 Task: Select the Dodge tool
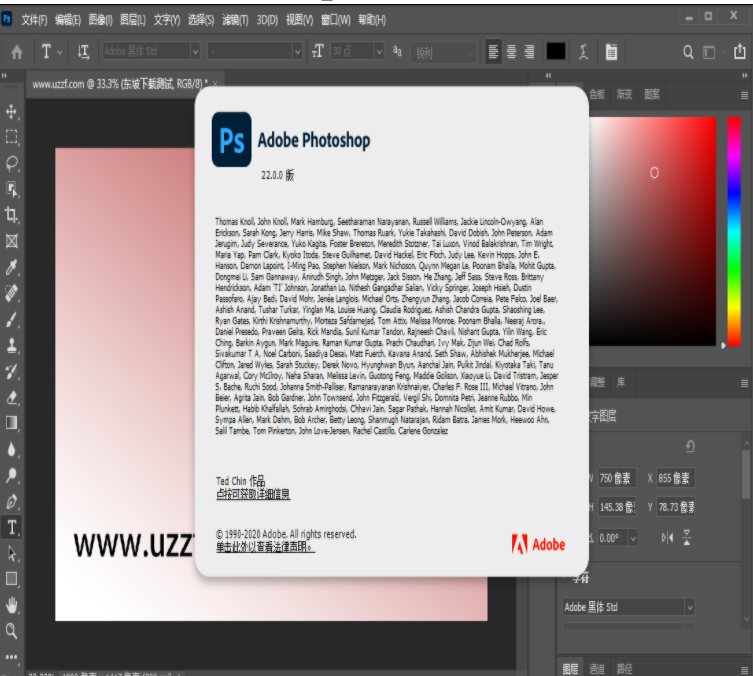12,475
